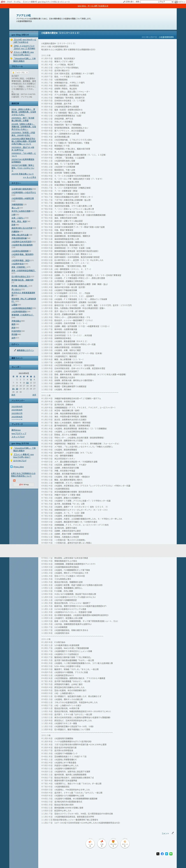
Task: Click the pencil icon next to コメント
Action: pos(173,833)
